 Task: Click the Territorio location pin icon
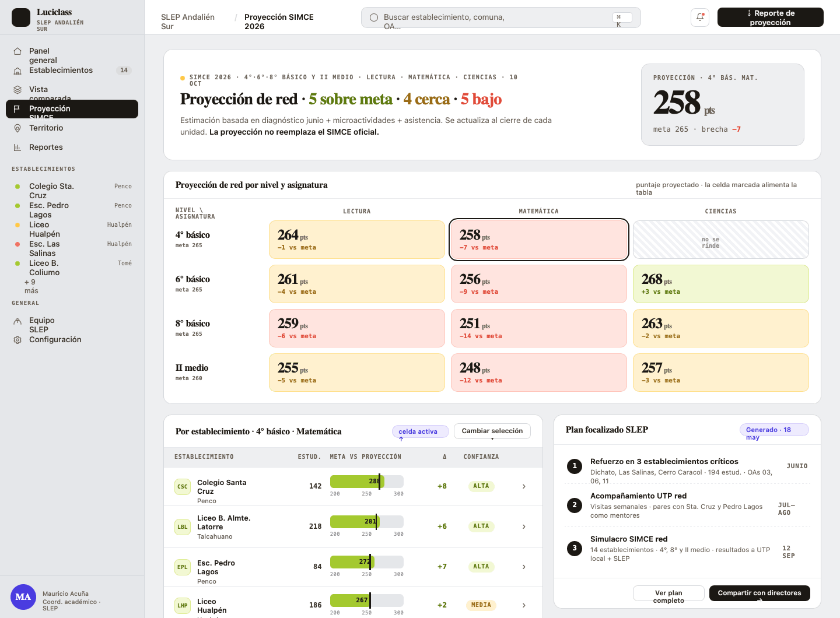click(17, 128)
